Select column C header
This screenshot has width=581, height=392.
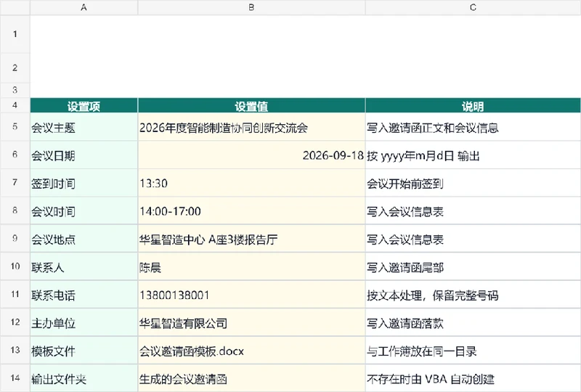[473, 7]
